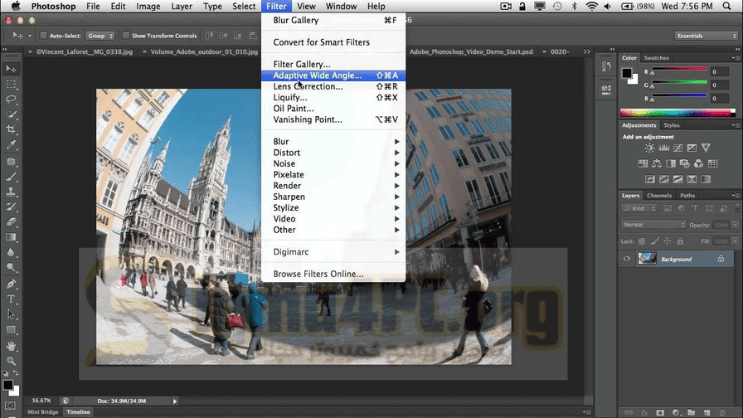Choose Lens Correction menu item
Viewport: 743px width, 418px height.
click(x=333, y=86)
